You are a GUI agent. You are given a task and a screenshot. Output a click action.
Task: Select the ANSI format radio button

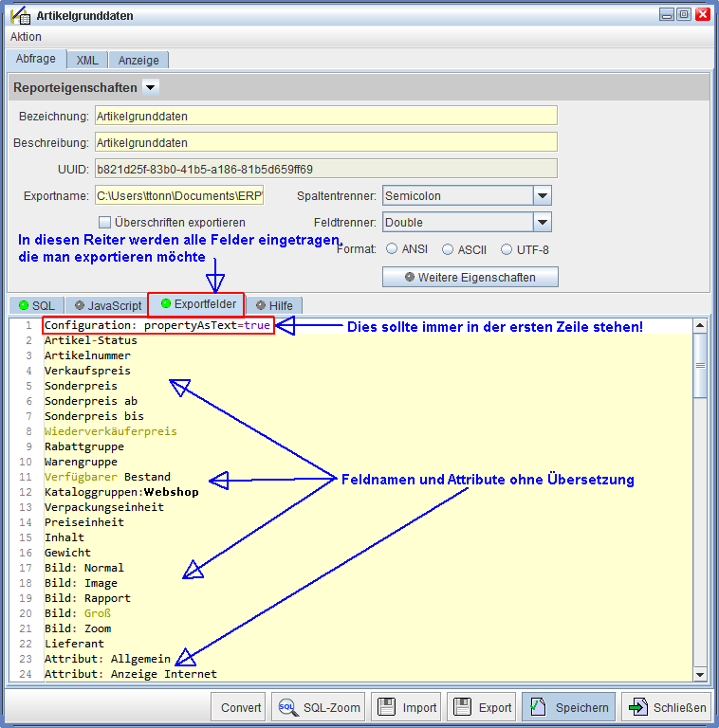(392, 249)
